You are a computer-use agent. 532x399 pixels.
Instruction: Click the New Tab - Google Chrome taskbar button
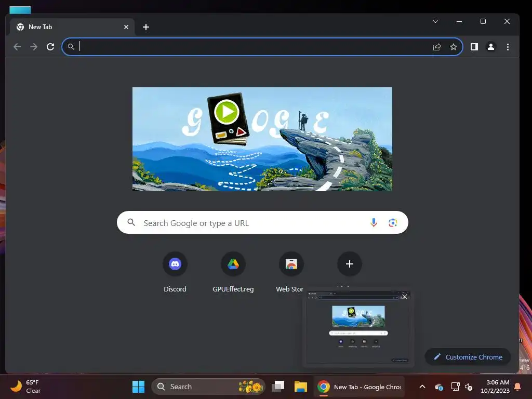pyautogui.click(x=359, y=387)
